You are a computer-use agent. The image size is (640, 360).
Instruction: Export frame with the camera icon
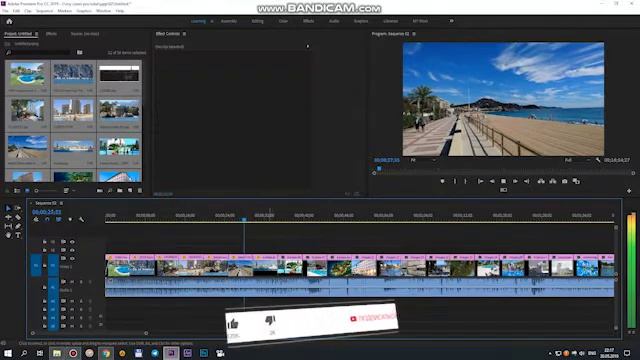pyautogui.click(x=564, y=181)
